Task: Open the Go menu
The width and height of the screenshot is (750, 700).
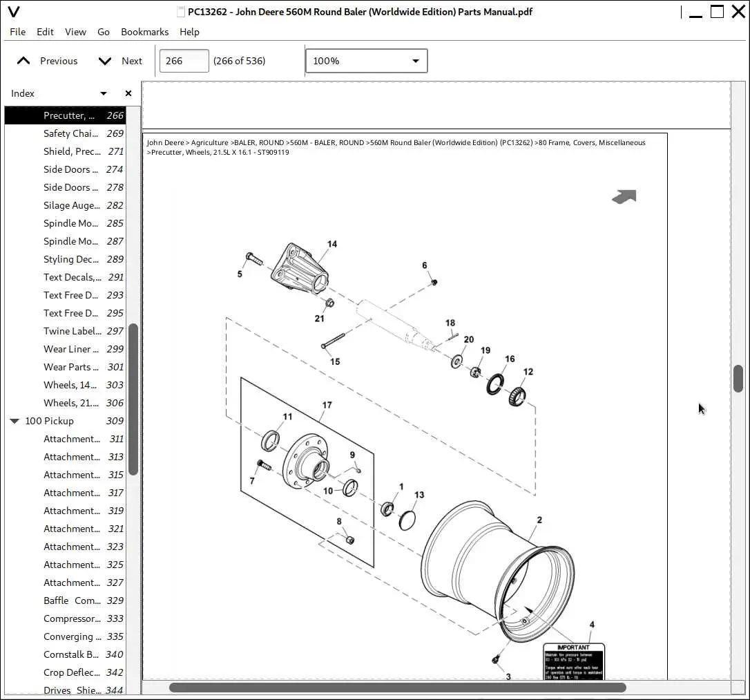Action: tap(104, 32)
